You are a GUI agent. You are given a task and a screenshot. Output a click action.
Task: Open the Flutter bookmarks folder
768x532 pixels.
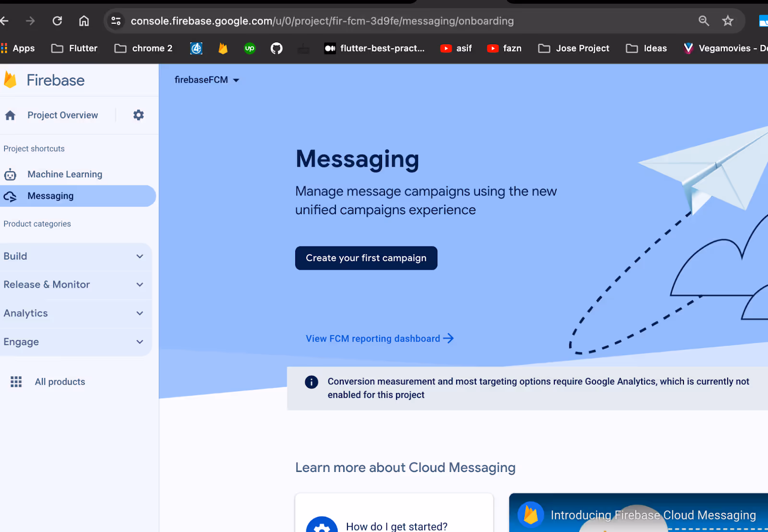pos(74,48)
